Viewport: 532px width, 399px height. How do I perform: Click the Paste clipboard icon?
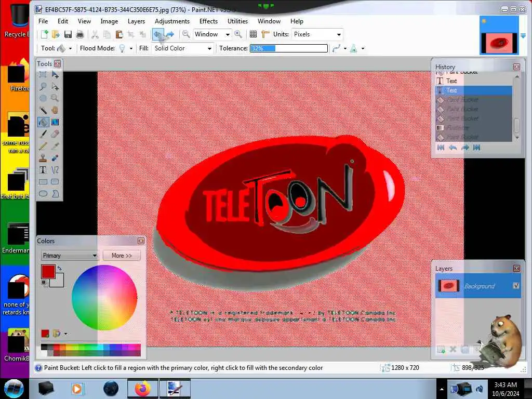pyautogui.click(x=119, y=34)
